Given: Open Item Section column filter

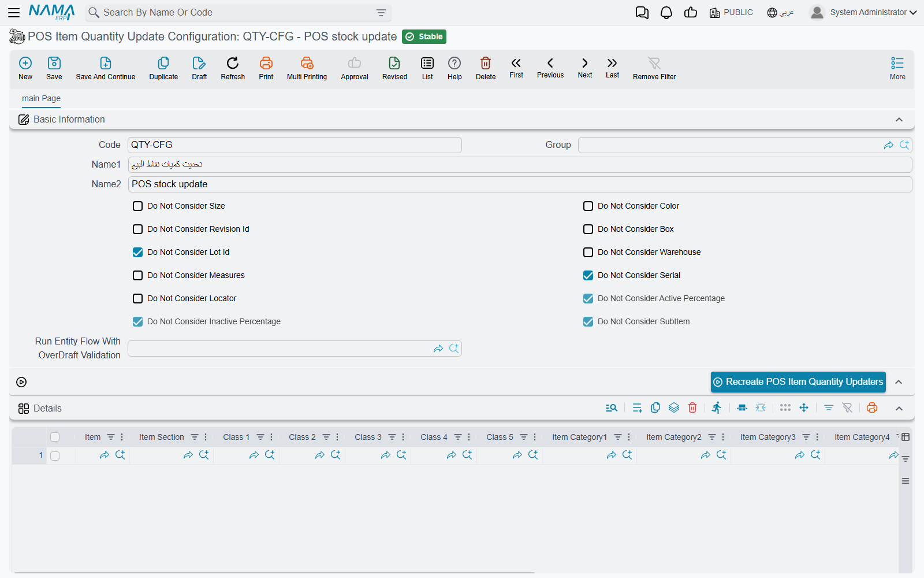Looking at the screenshot, I should point(195,437).
